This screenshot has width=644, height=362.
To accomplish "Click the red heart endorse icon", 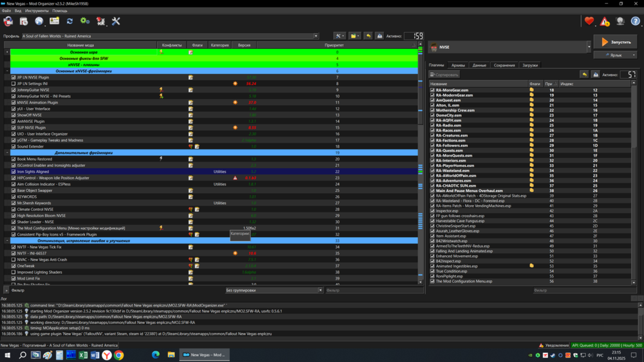I will click(x=589, y=21).
